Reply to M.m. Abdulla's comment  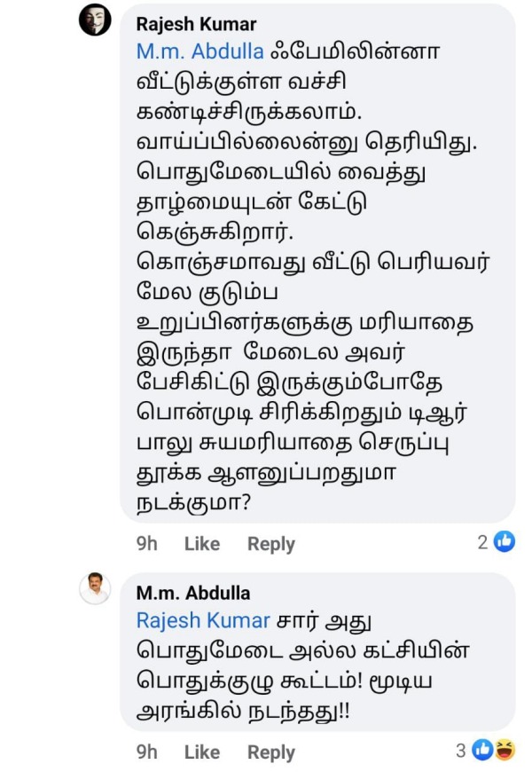click(271, 752)
